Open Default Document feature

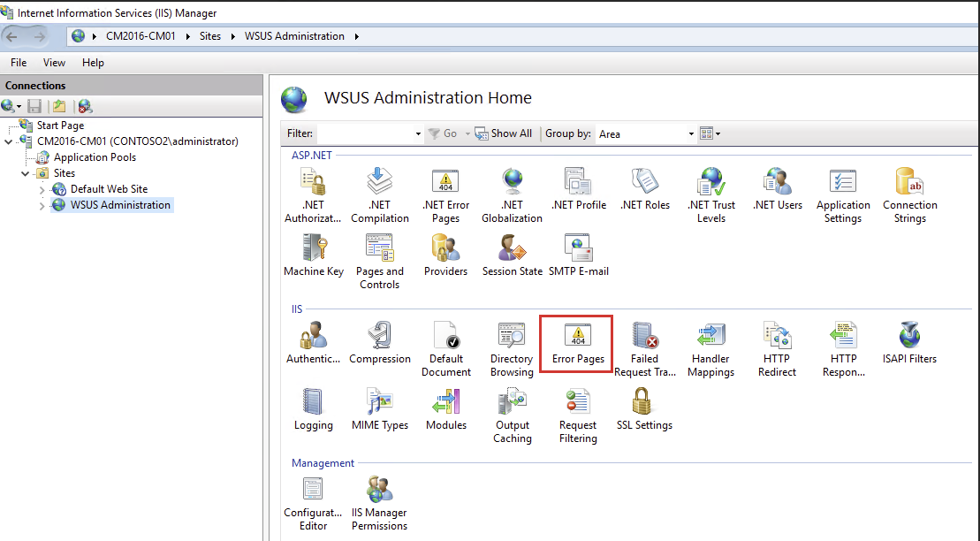click(x=445, y=350)
